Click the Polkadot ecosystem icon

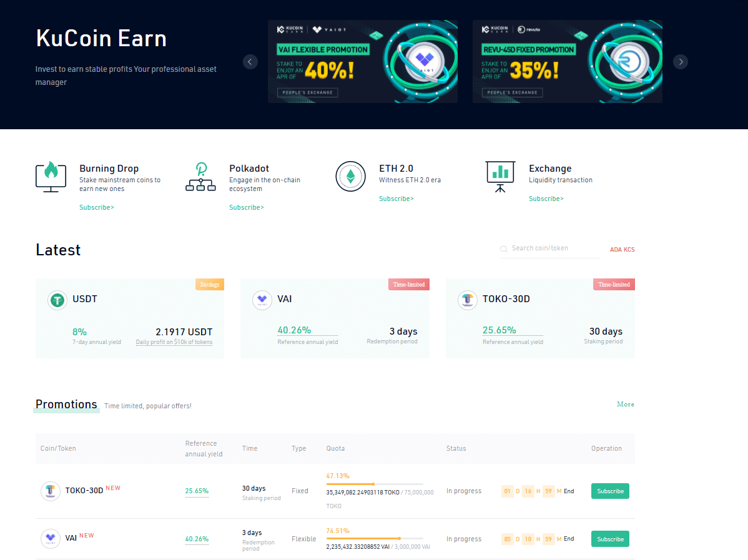[200, 177]
